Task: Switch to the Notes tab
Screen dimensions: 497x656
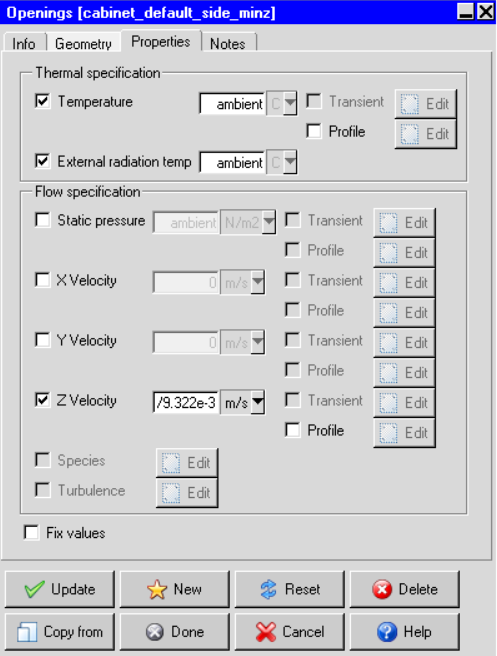Action: click(228, 44)
